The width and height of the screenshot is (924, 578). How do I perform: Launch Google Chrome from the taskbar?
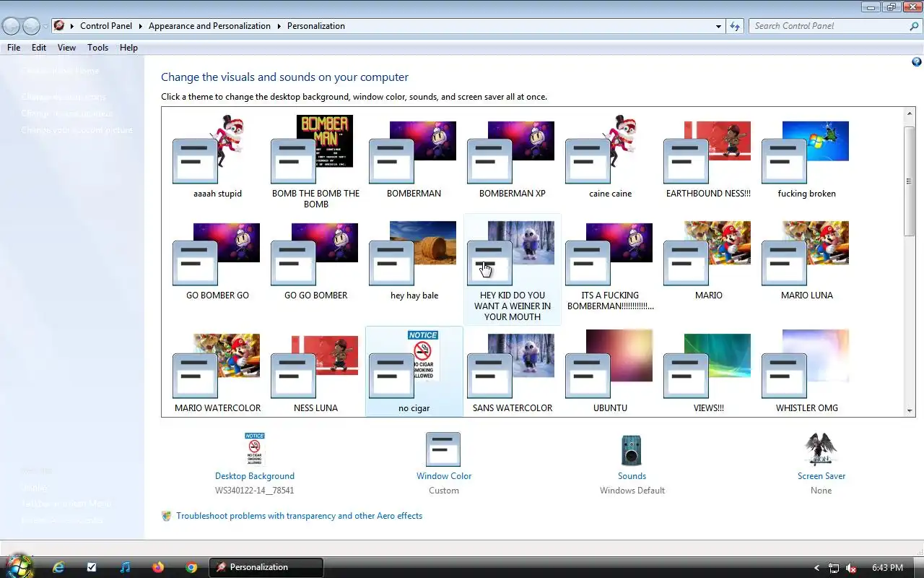(x=191, y=567)
